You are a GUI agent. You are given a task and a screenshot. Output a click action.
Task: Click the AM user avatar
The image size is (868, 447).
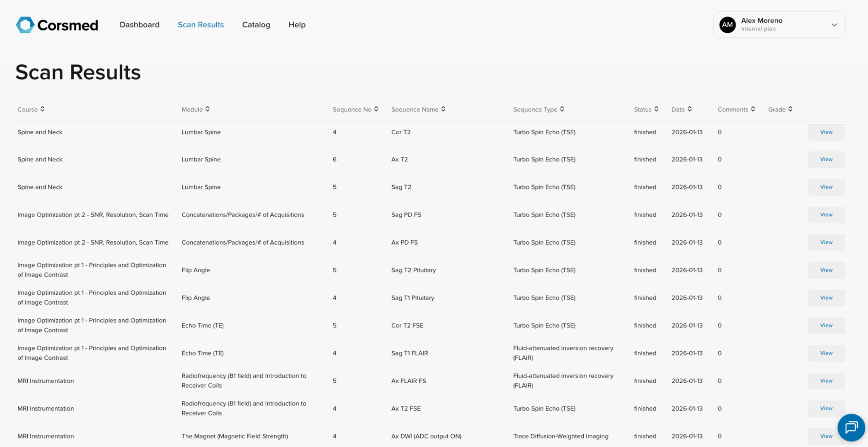coord(727,25)
